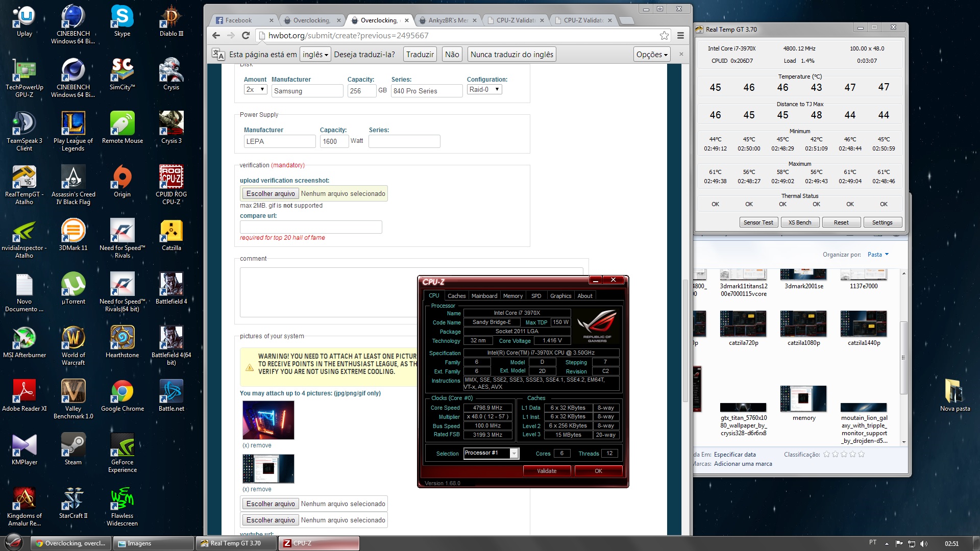Image resolution: width=980 pixels, height=551 pixels.
Task: Open the first attached system picture thumbnail
Action: pos(268,420)
